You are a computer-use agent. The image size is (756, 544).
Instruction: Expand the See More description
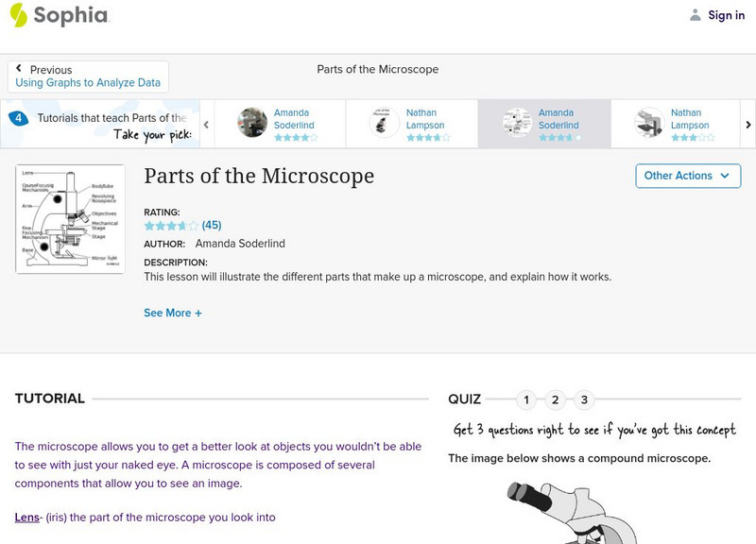(x=173, y=313)
